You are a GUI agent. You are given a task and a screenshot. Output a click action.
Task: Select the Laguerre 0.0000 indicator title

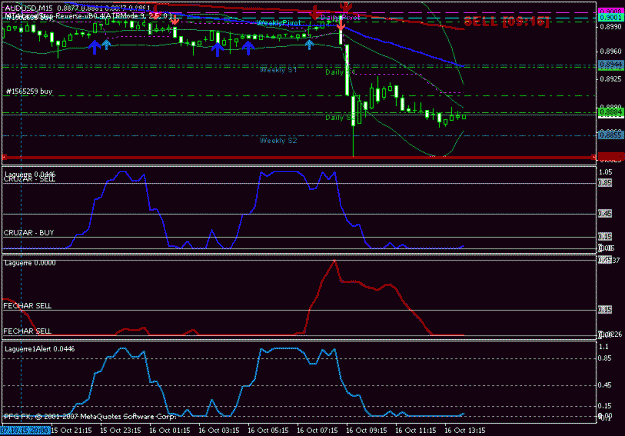pos(30,263)
